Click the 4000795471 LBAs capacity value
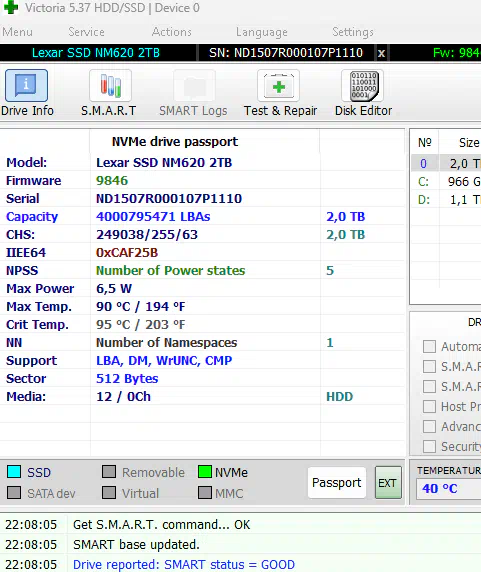The height and width of the screenshot is (572, 481). 153,216
